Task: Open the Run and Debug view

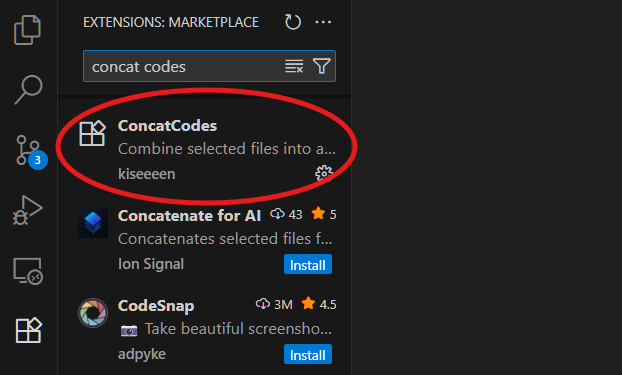Action: [27, 210]
